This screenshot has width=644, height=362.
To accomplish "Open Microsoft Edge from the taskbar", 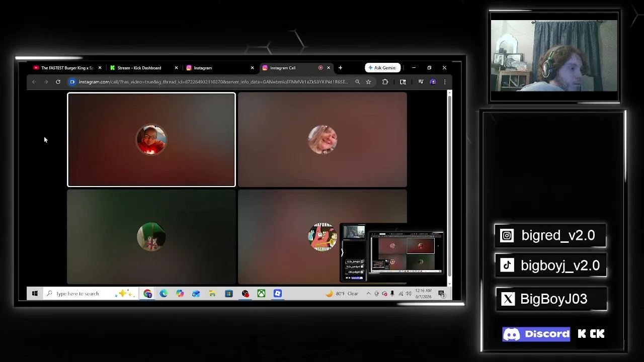I will pos(164,294).
